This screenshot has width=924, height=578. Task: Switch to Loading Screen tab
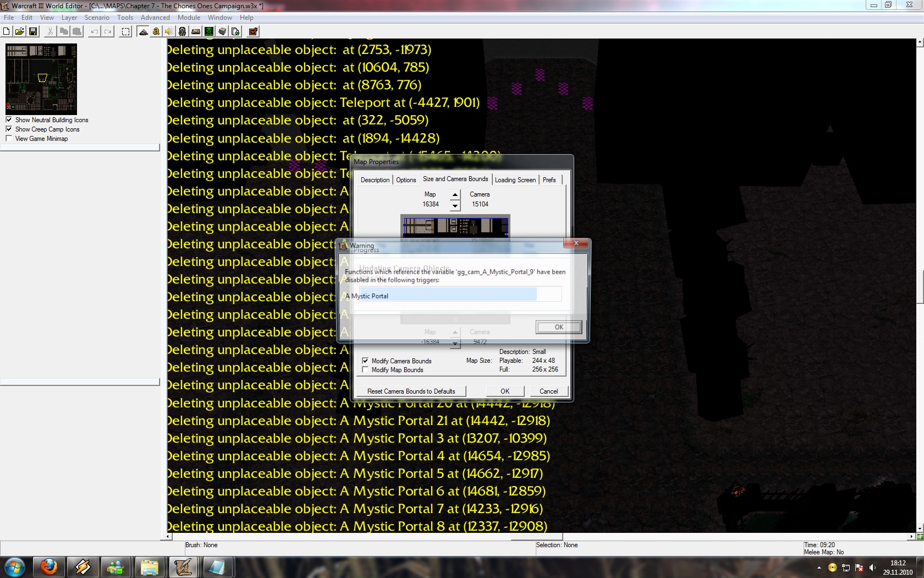click(x=515, y=180)
